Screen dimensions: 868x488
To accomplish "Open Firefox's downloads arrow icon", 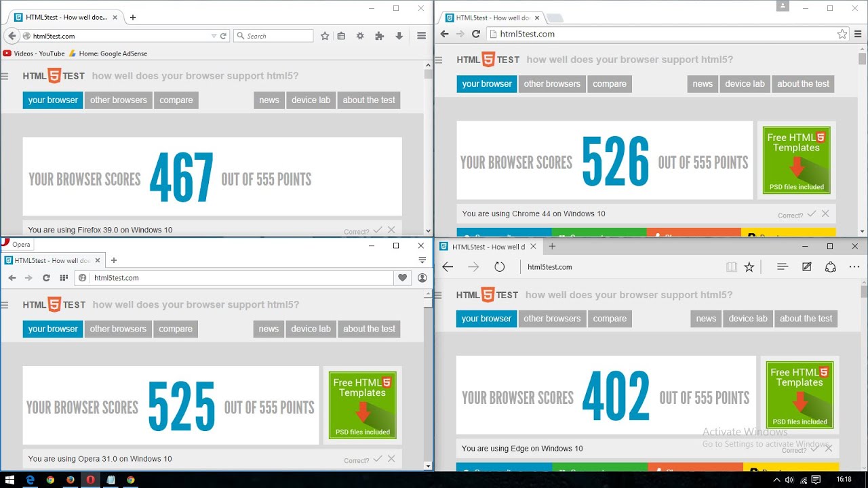I will click(x=399, y=36).
